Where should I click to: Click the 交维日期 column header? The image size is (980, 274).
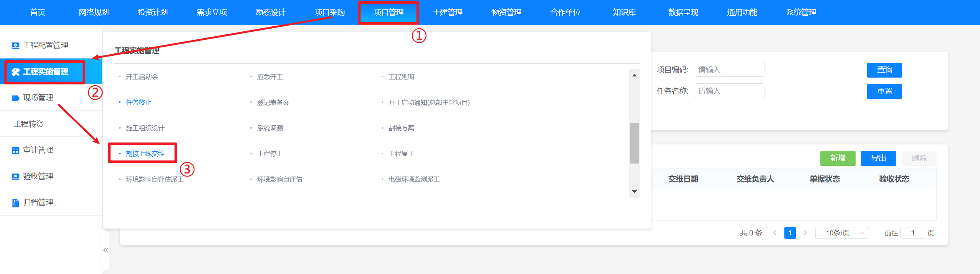683,179
